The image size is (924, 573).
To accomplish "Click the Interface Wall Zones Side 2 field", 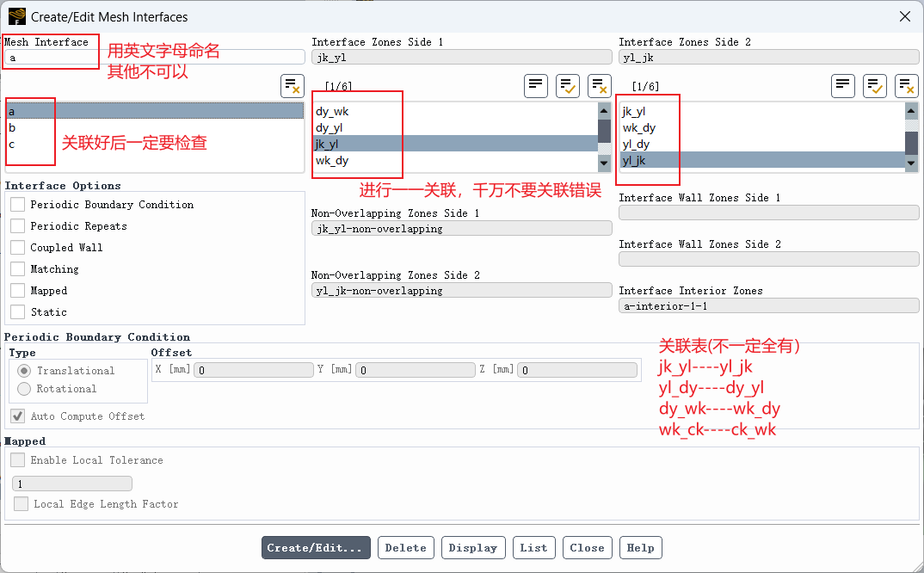I will pos(769,259).
